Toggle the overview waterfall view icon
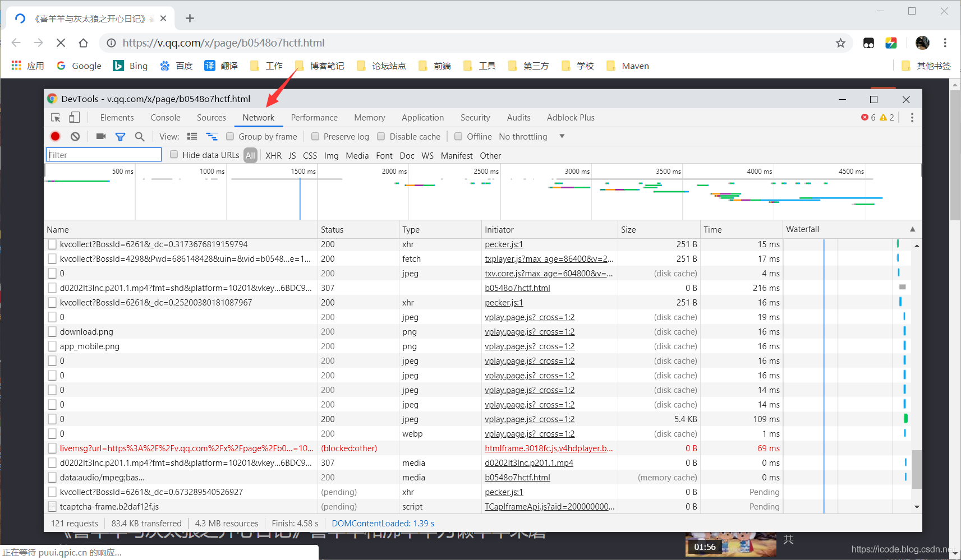This screenshot has height=560, width=961. (x=211, y=136)
